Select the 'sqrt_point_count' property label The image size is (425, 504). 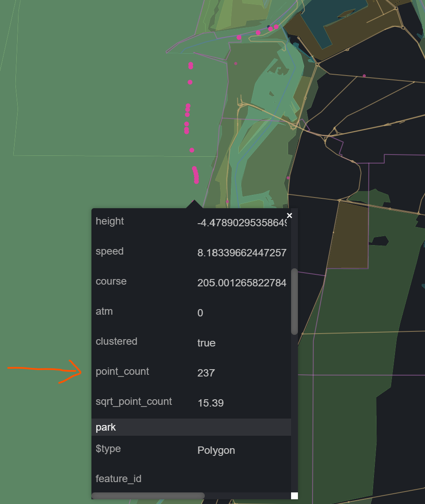pyautogui.click(x=134, y=401)
